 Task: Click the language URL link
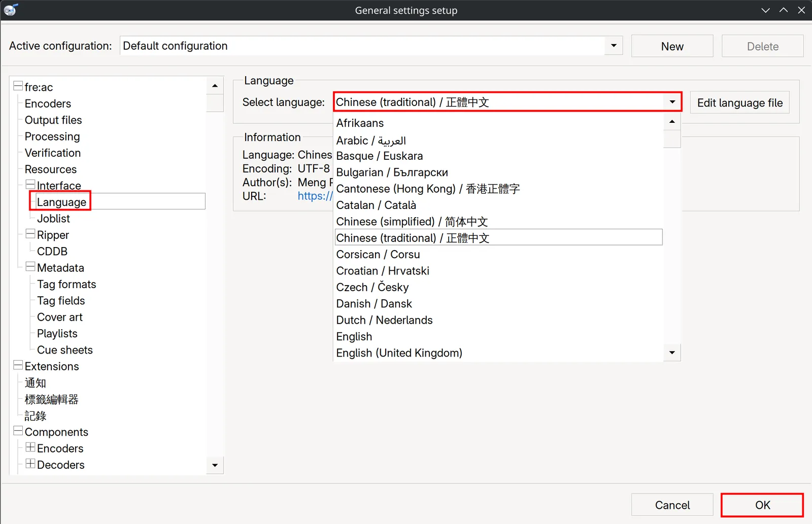tap(315, 196)
